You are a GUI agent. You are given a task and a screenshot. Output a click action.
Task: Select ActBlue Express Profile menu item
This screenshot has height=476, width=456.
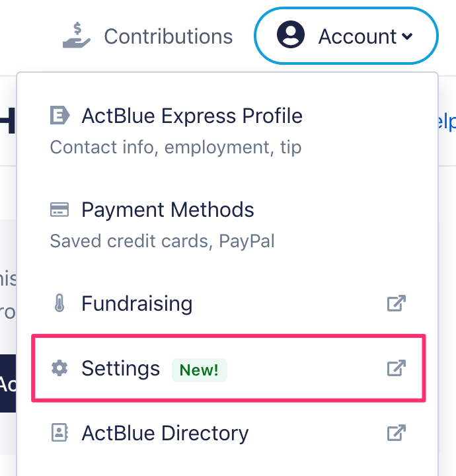click(227, 130)
